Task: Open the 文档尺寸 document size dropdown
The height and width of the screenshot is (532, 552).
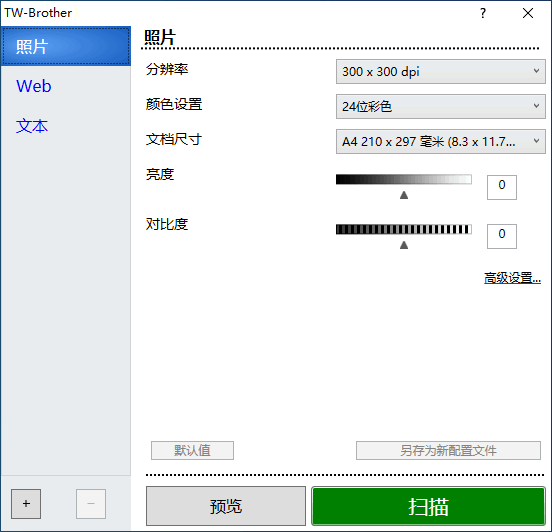Action: (440, 142)
